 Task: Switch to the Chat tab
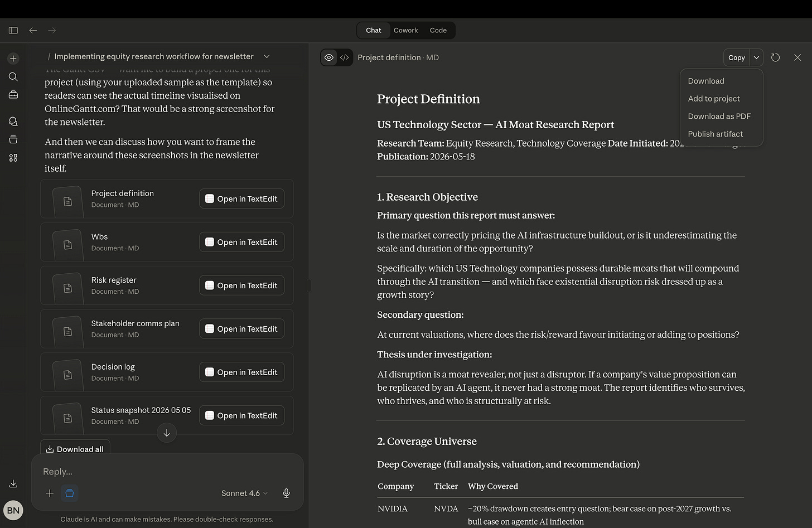tap(374, 30)
